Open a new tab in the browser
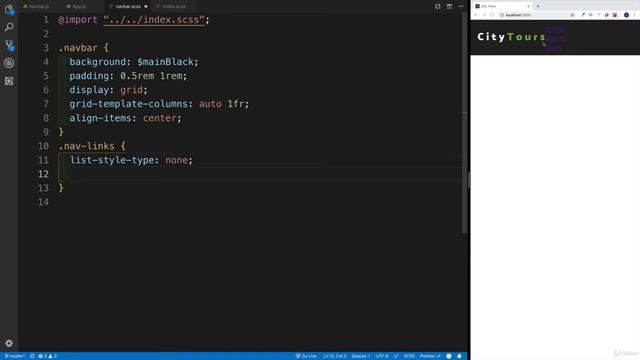640x360 pixels. 538,6
